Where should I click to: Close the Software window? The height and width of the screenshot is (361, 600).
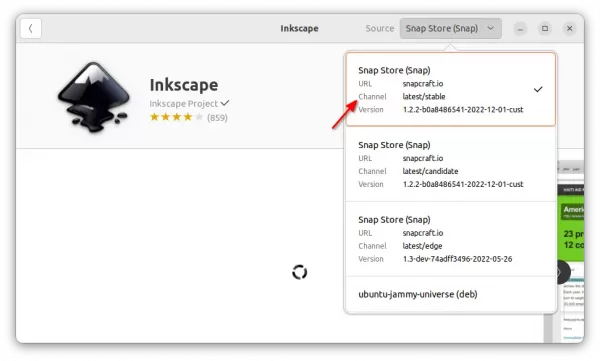[x=569, y=28]
